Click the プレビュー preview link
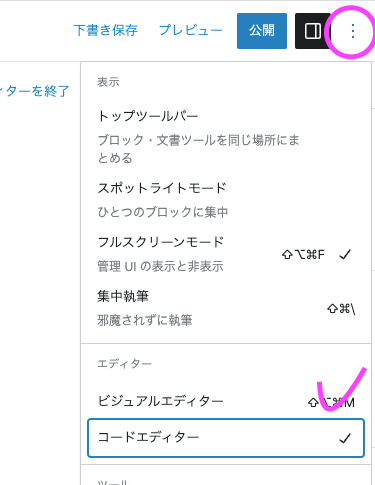This screenshot has width=375, height=485. 191,31
